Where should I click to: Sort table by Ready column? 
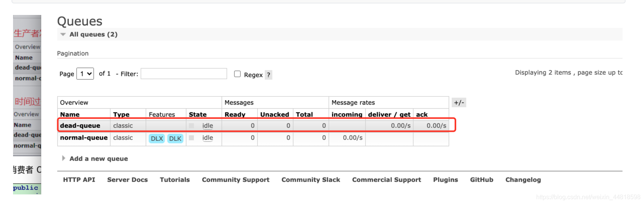(235, 114)
